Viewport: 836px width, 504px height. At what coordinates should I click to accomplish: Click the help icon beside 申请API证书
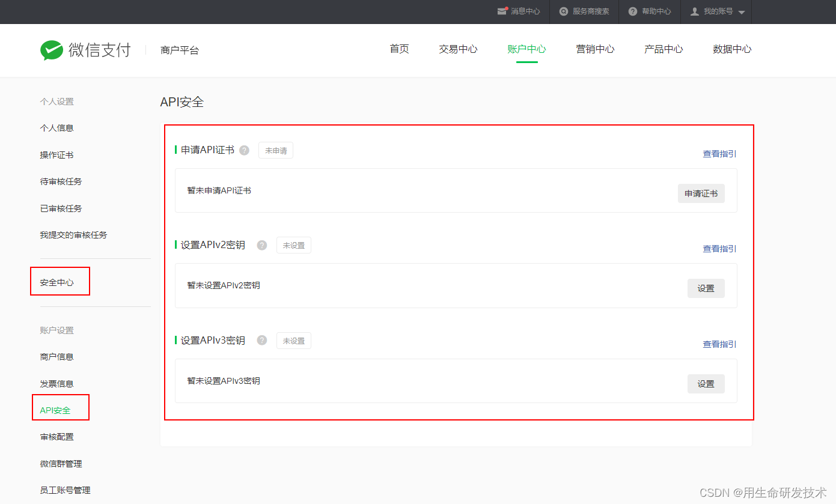coord(244,150)
